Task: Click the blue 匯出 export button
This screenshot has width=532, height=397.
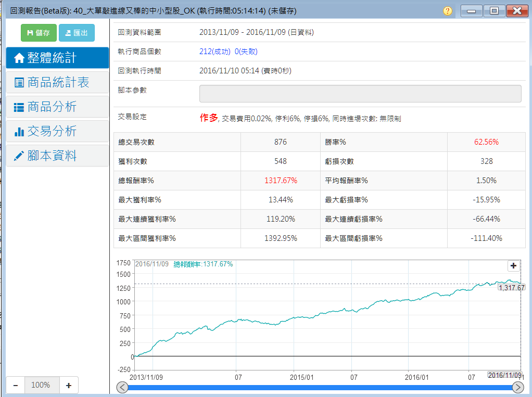Action: pos(77,33)
